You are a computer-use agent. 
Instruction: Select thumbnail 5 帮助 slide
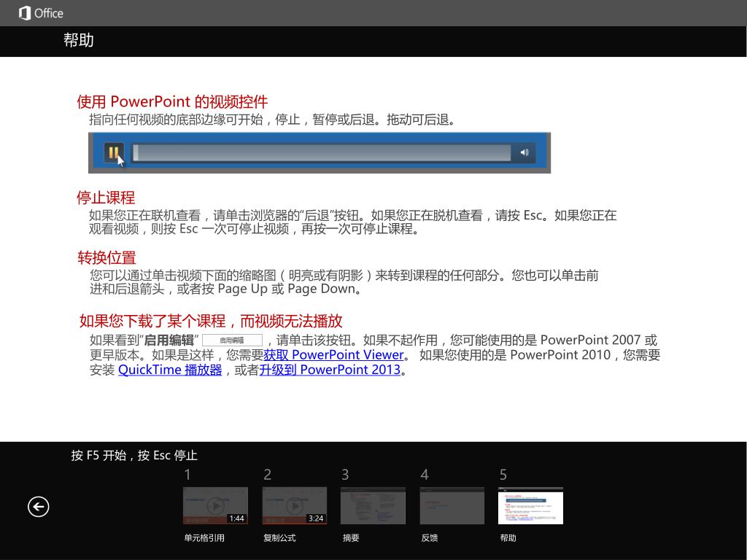point(531,506)
